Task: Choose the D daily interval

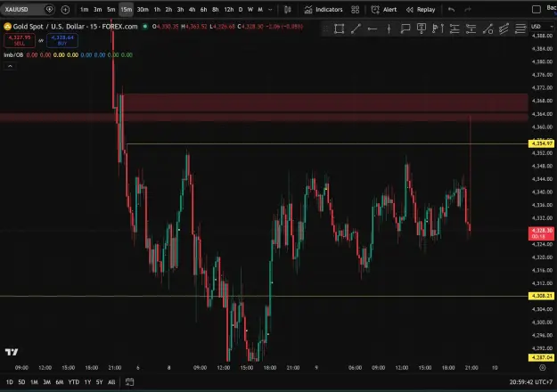Action: (x=241, y=10)
